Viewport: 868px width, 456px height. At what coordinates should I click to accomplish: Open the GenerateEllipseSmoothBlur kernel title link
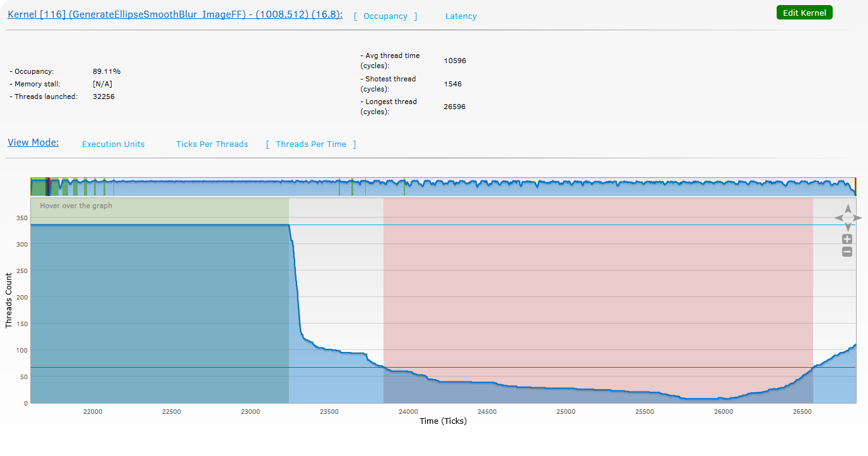[x=175, y=15]
